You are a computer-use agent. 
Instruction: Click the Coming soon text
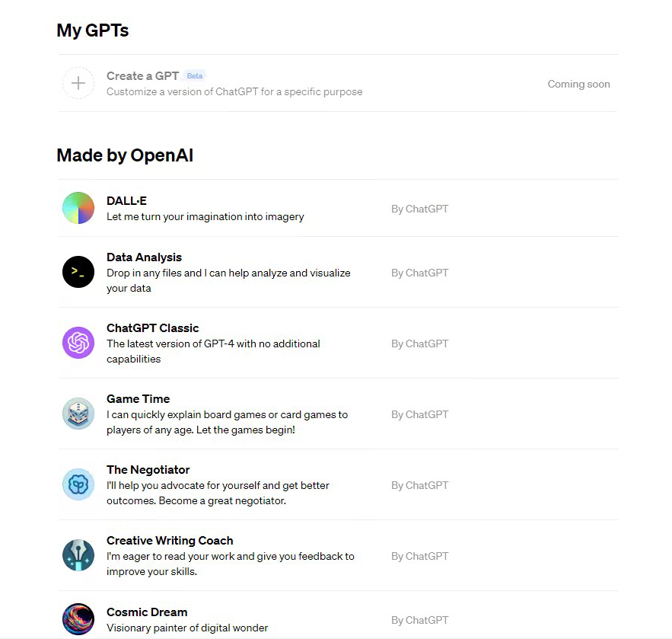[x=578, y=84]
